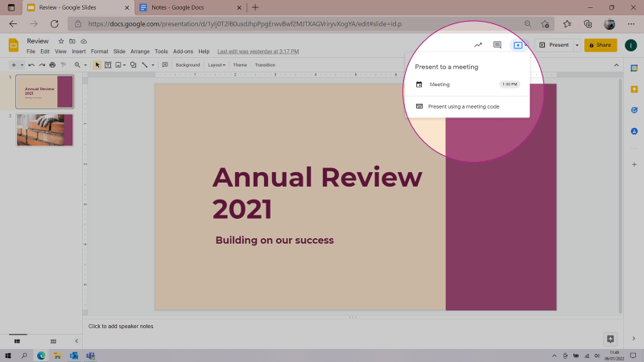
Task: Insert a text box
Action: point(108,65)
